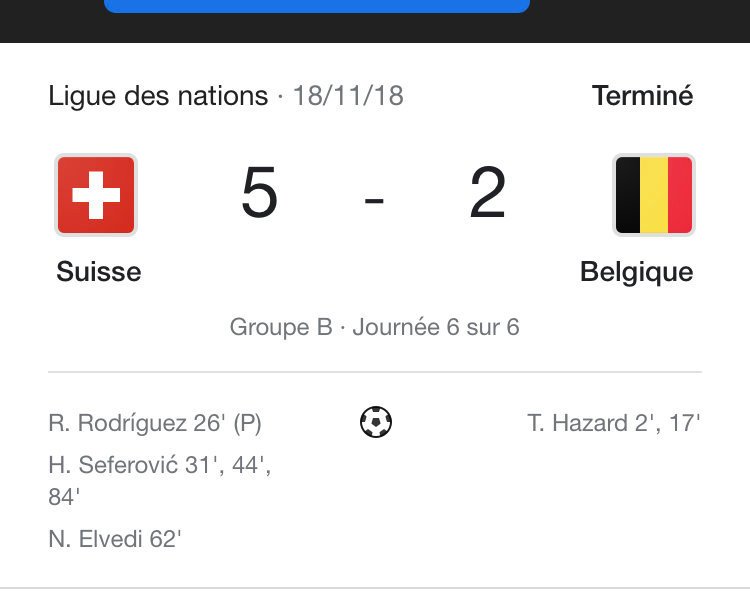The height and width of the screenshot is (596, 750).
Task: Click the Belgium flag icon
Action: (x=654, y=195)
